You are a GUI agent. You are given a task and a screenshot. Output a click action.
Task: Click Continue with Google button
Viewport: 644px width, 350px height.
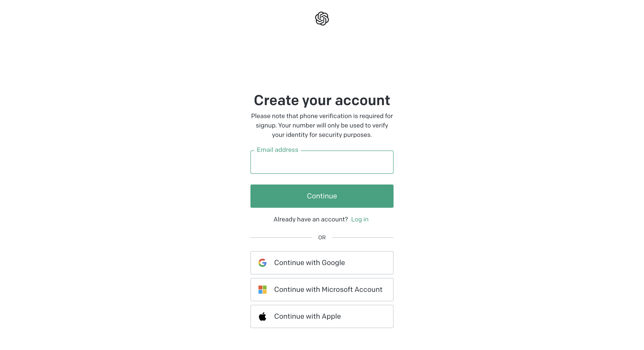coord(322,263)
